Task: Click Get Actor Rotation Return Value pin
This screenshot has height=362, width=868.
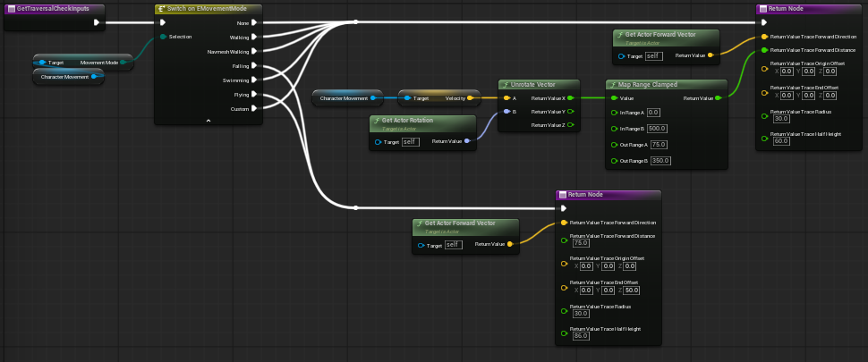Action: click(x=467, y=141)
